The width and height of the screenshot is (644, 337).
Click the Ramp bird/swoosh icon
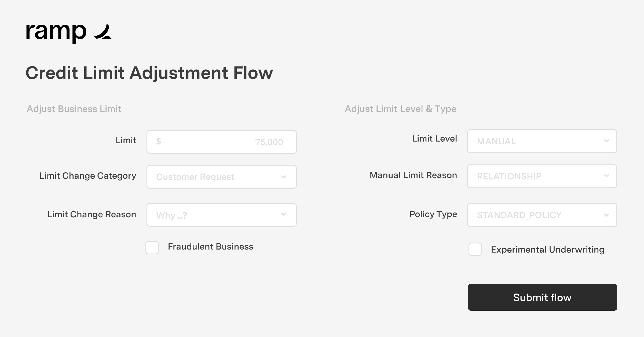pyautogui.click(x=103, y=32)
